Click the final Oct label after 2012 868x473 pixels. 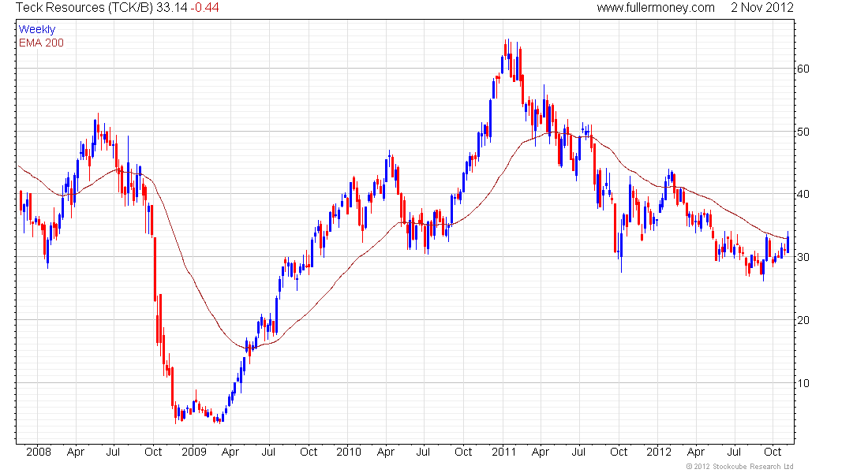click(773, 452)
